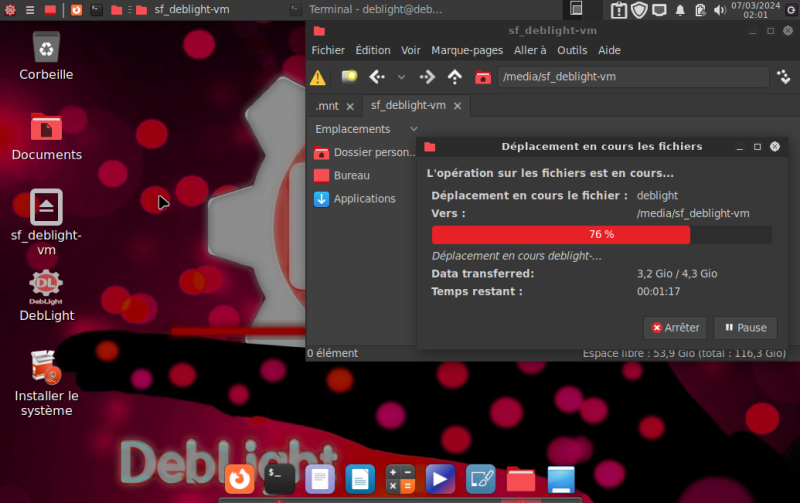800x503 pixels.
Task: Open the Outils menu
Action: 572,50
